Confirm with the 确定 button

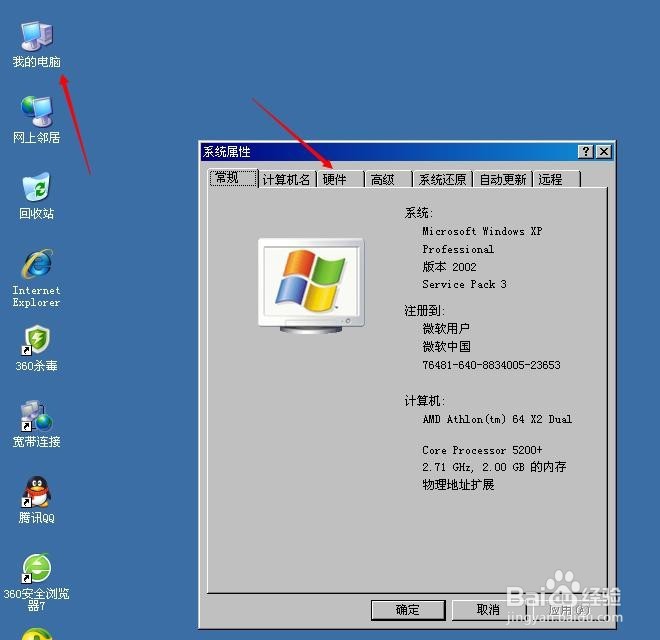pos(408,610)
